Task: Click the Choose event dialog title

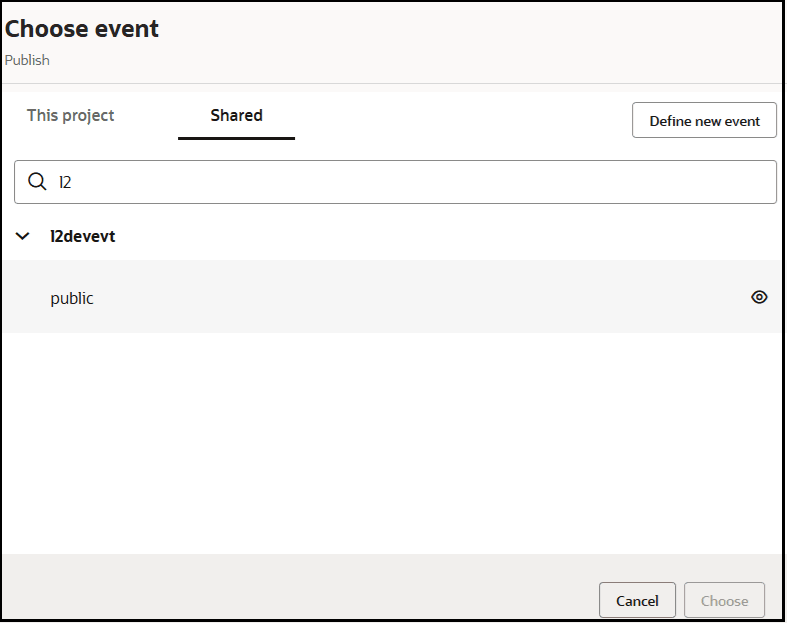Action: point(82,29)
